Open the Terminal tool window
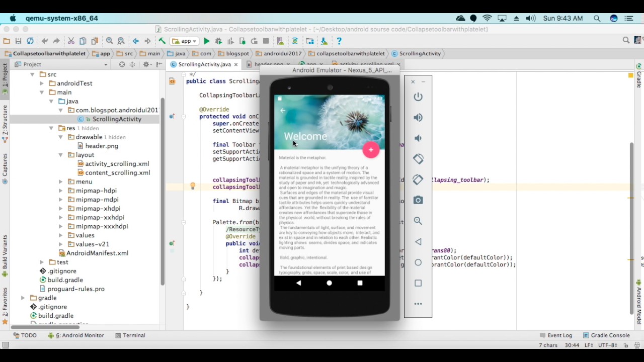The image size is (644, 362). coord(130,335)
